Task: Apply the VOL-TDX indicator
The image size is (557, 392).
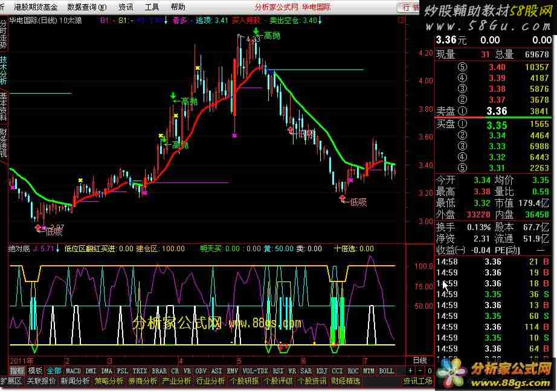Action: click(x=255, y=371)
